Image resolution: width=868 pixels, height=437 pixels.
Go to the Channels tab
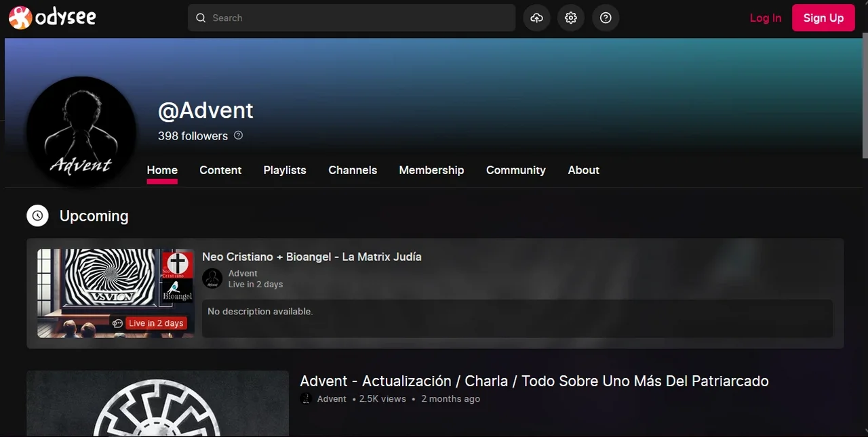pyautogui.click(x=353, y=170)
